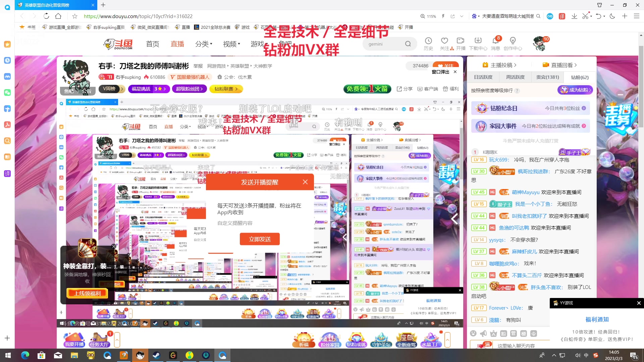Close the 发送开播提醒 dialog
The width and height of the screenshot is (644, 362).
pyautogui.click(x=305, y=182)
